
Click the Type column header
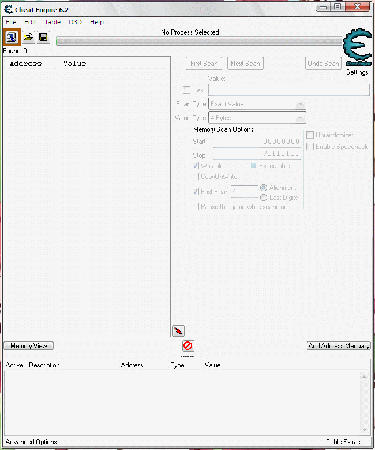[x=177, y=365]
